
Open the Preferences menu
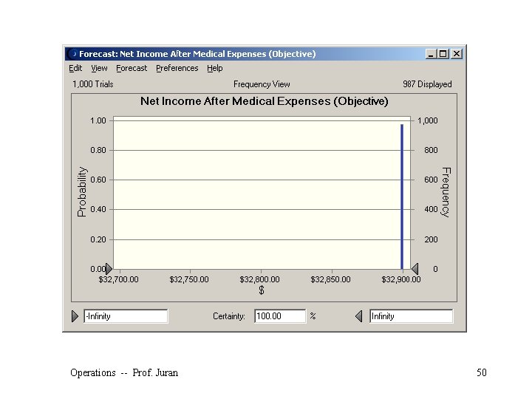click(x=177, y=68)
